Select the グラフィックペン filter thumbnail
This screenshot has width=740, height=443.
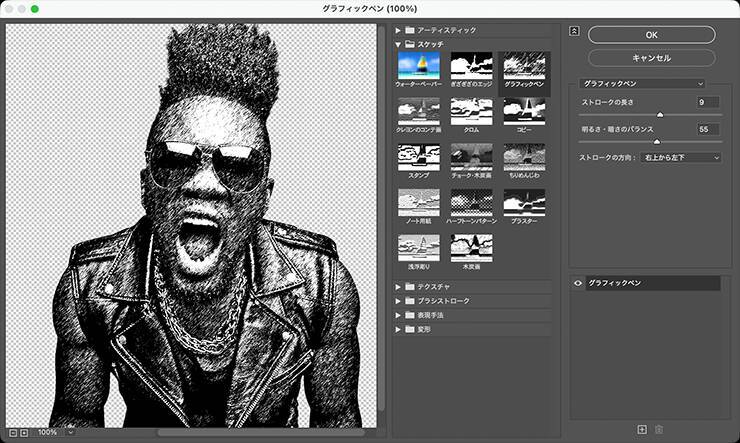pos(524,66)
